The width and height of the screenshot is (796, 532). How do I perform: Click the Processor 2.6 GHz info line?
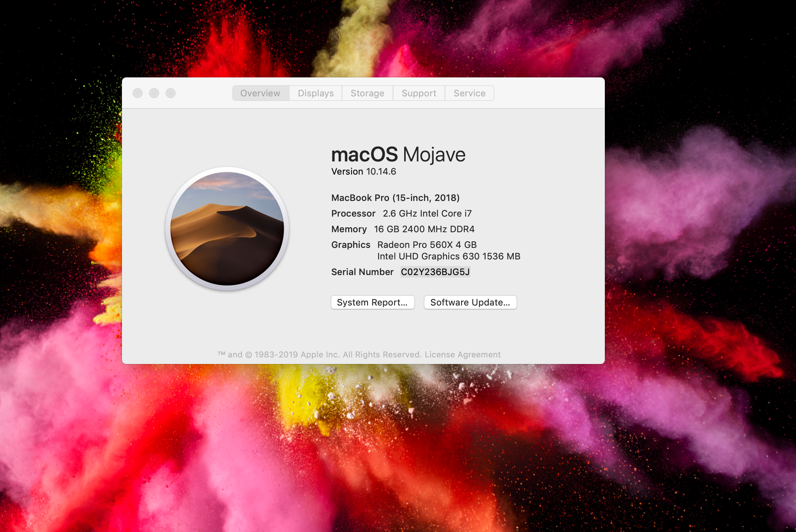click(401, 213)
